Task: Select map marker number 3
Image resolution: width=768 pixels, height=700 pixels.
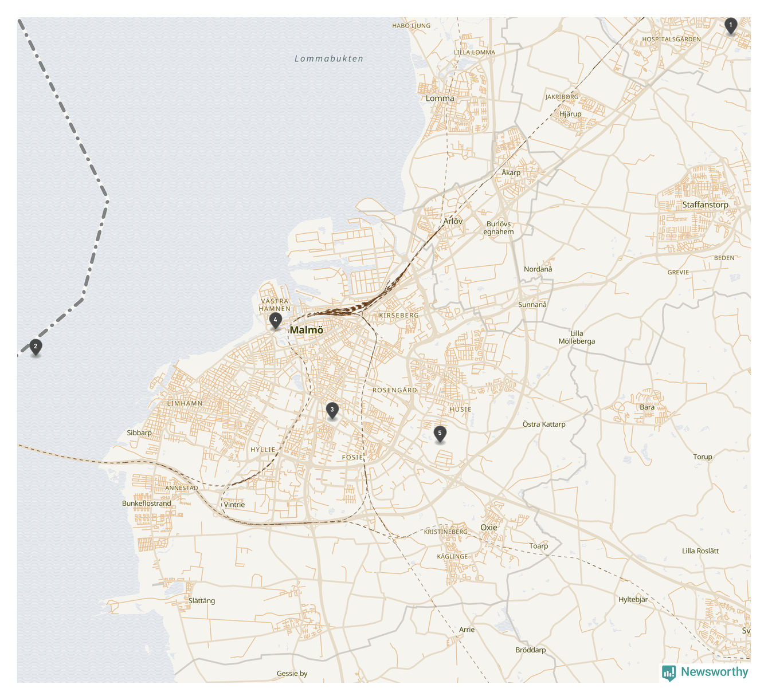Action: [332, 411]
